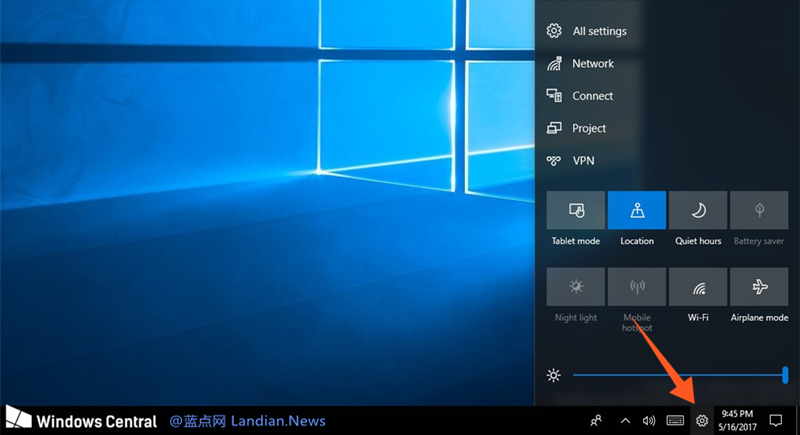Screen dimensions: 800x435
Task: Turn off the Location tile
Action: click(x=637, y=210)
